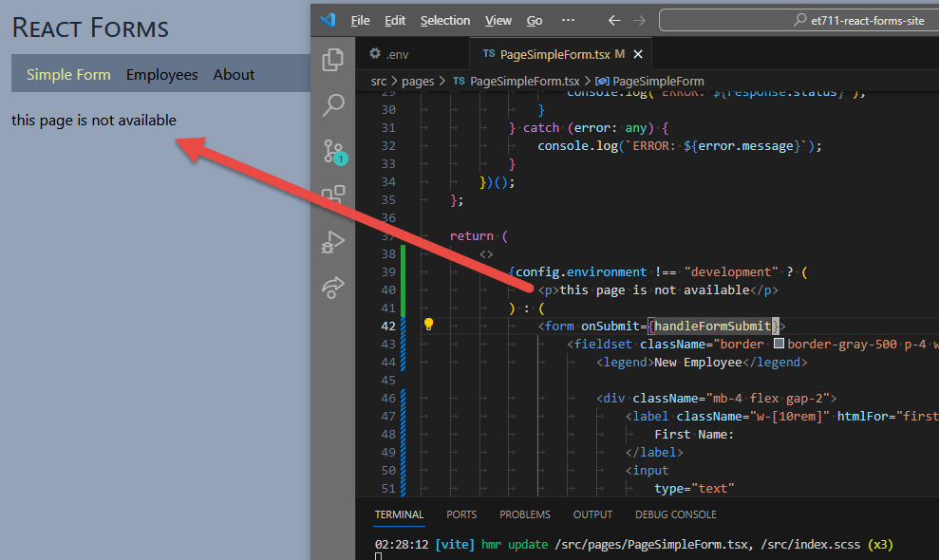This screenshot has height=560, width=939.
Task: Open About link in browser nav
Action: 234,74
